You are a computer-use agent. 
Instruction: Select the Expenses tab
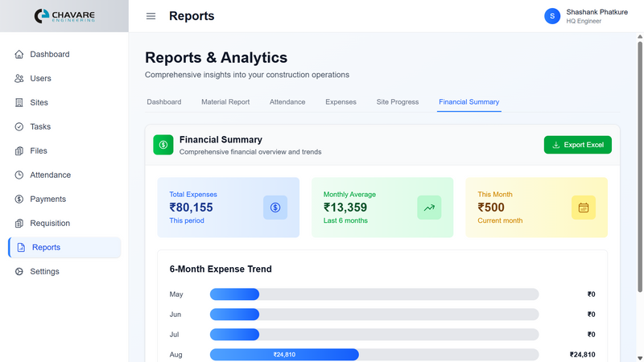(x=341, y=102)
